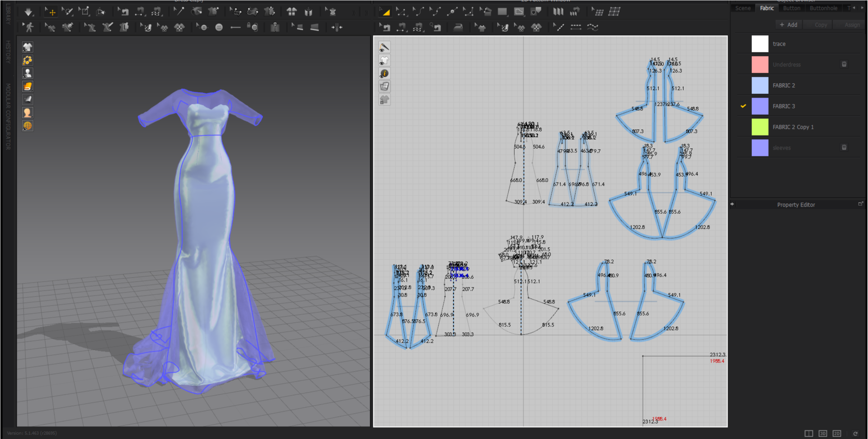Image resolution: width=868 pixels, height=439 pixels.
Task: Select the sleeves fabric row
Action: click(x=798, y=148)
